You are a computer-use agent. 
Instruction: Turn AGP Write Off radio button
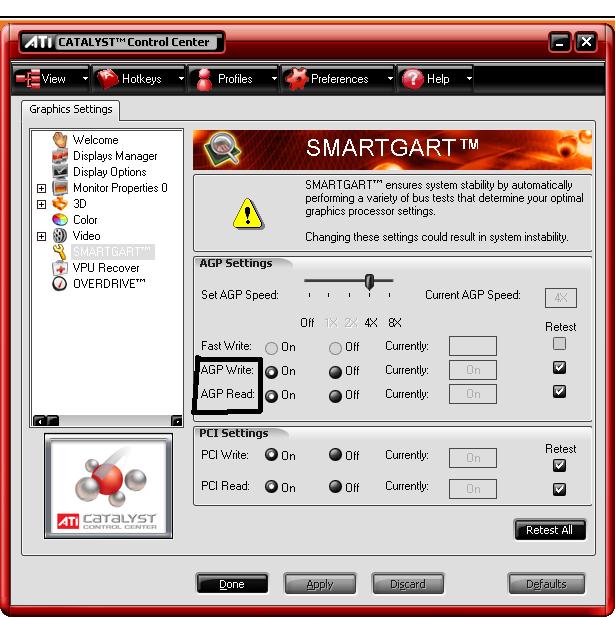(336, 371)
